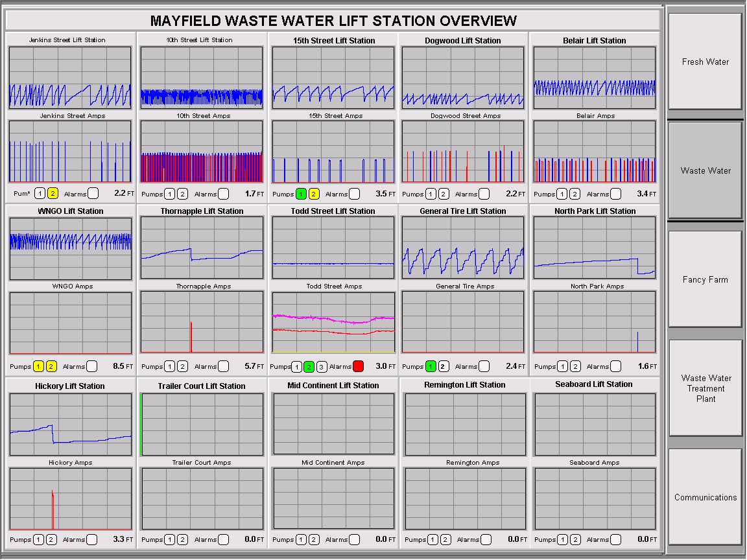Open Waste Water Treatment Plant view

(x=705, y=388)
